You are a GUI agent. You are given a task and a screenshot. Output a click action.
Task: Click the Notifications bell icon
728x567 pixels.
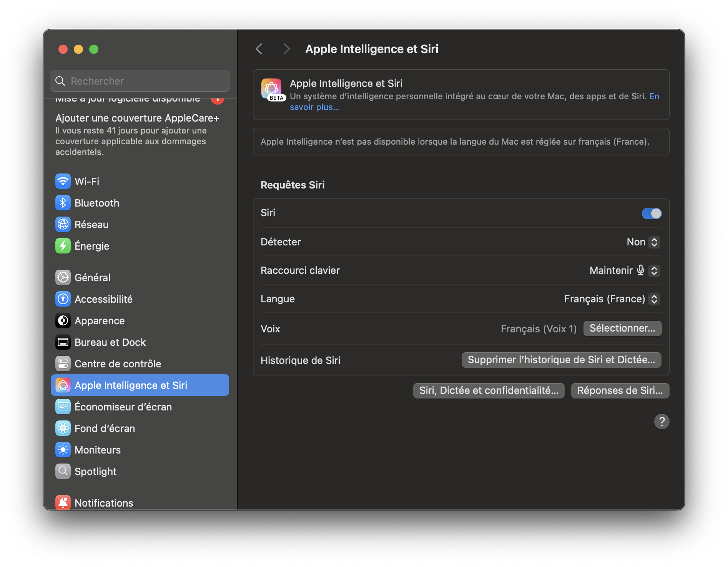[x=63, y=502]
